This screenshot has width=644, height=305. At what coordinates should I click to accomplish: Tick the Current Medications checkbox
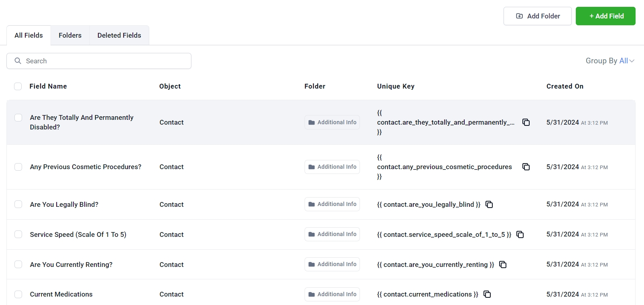[18, 294]
